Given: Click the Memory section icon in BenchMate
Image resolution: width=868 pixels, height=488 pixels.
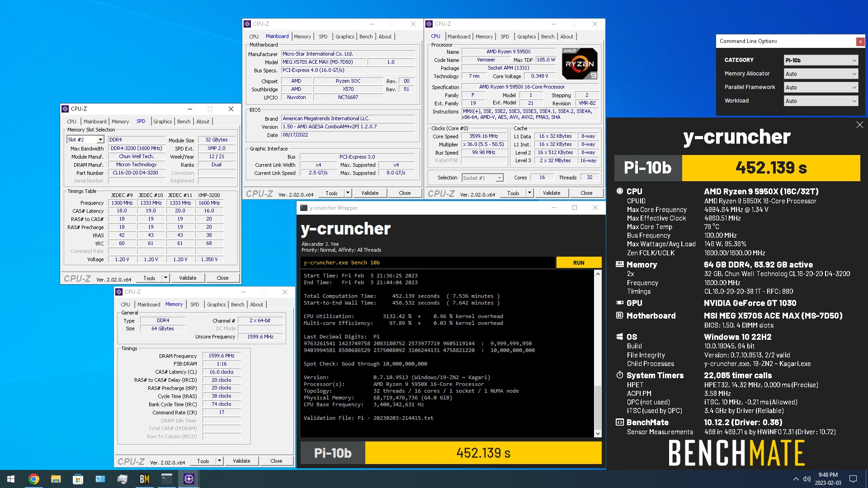Looking at the screenshot, I should (620, 264).
